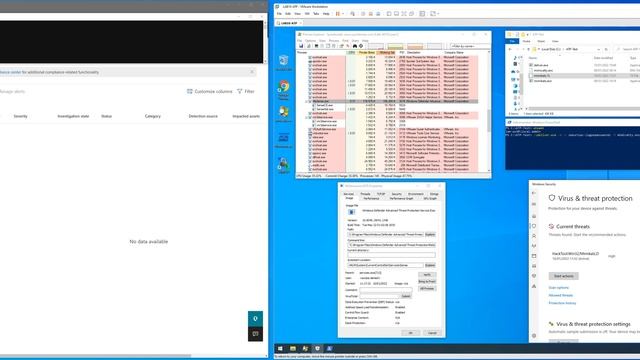Image resolution: width=640 pixels, height=360 pixels.
Task: Collapse tree node below the Sense child processes
Action: 307,117
